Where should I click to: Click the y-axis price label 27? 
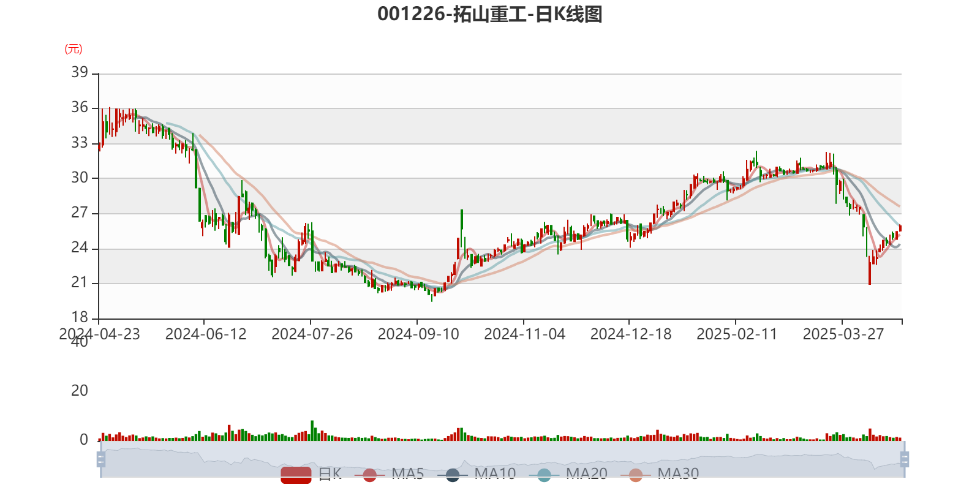(x=80, y=213)
